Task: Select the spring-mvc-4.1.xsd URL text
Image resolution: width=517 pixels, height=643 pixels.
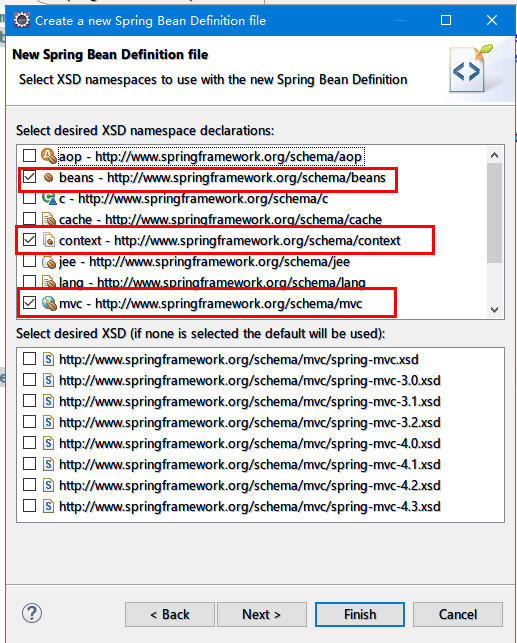Action: point(250,465)
